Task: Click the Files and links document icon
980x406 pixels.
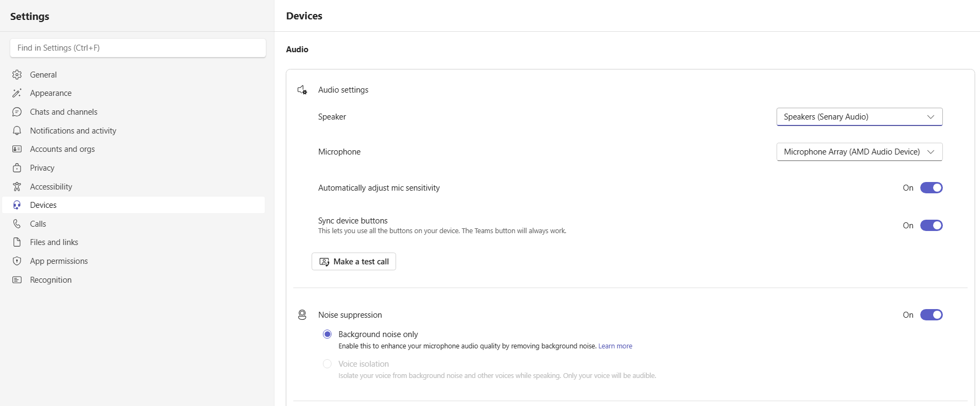Action: pyautogui.click(x=17, y=242)
